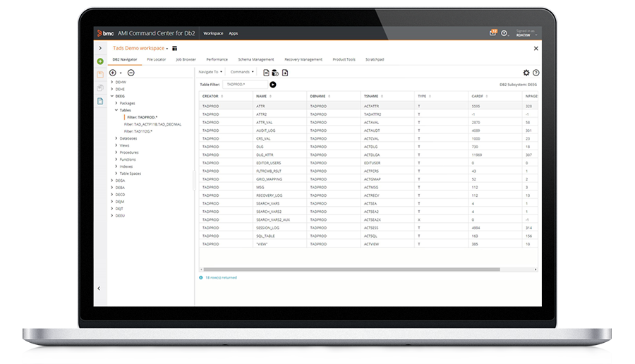Click the database action icon in toolbar

point(275,73)
